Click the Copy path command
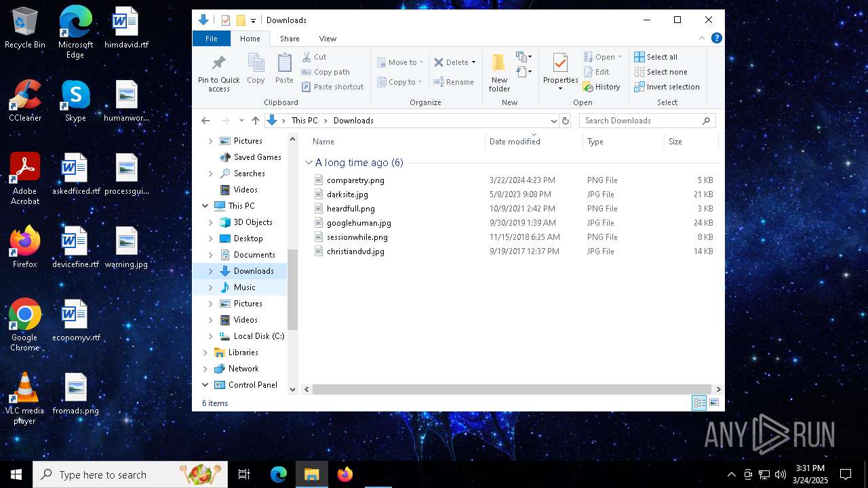Image resolution: width=868 pixels, height=488 pixels. pyautogui.click(x=325, y=72)
